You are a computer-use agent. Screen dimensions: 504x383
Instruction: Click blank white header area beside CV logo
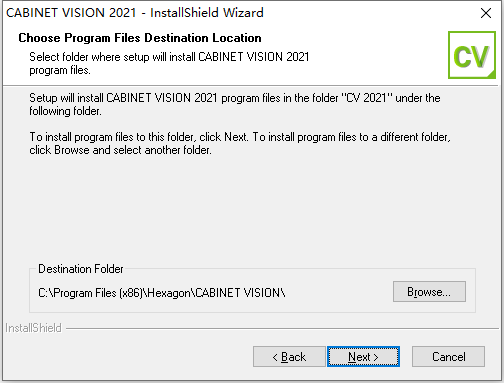click(377, 57)
